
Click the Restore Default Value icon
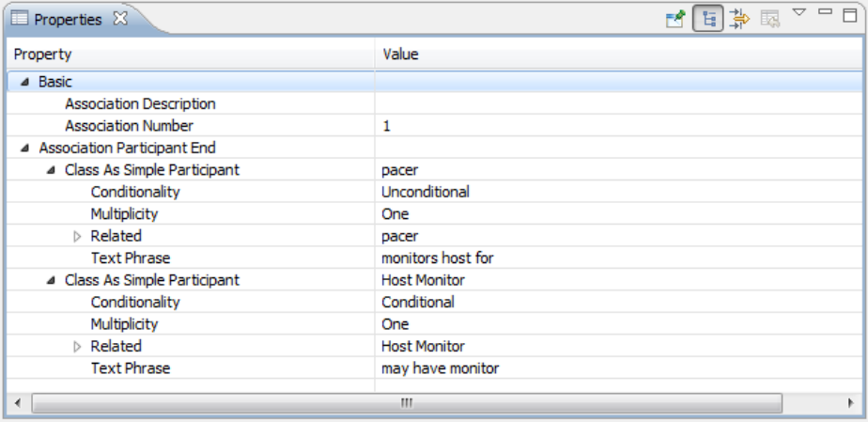pyautogui.click(x=770, y=18)
